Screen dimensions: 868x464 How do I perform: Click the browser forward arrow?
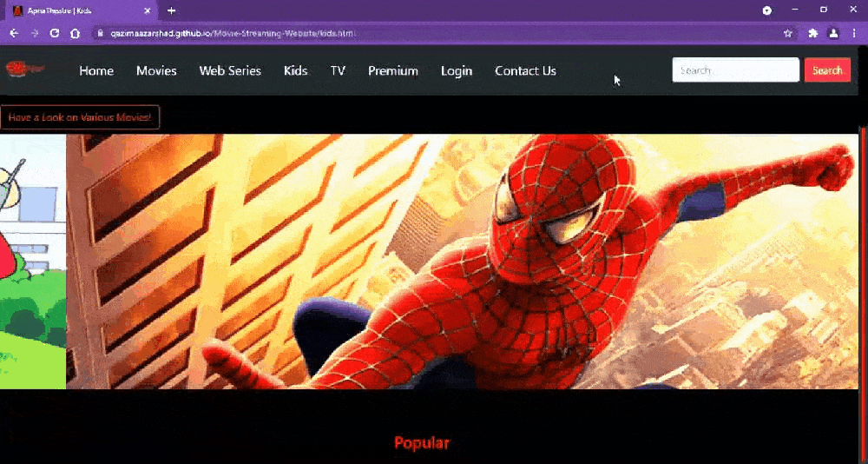[x=35, y=33]
